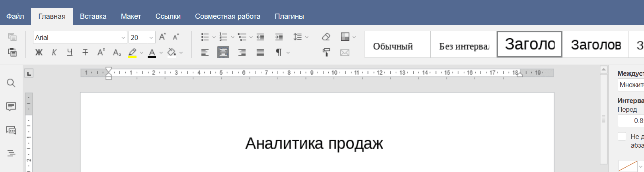Click the Copy icon
Viewport: 644px width, 172px height.
(x=12, y=37)
